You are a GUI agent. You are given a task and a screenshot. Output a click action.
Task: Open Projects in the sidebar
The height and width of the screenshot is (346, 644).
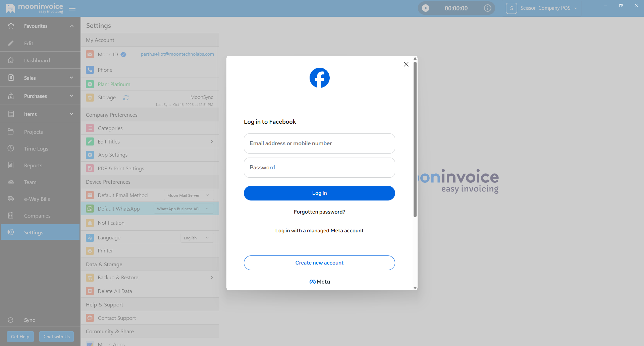coord(40,132)
